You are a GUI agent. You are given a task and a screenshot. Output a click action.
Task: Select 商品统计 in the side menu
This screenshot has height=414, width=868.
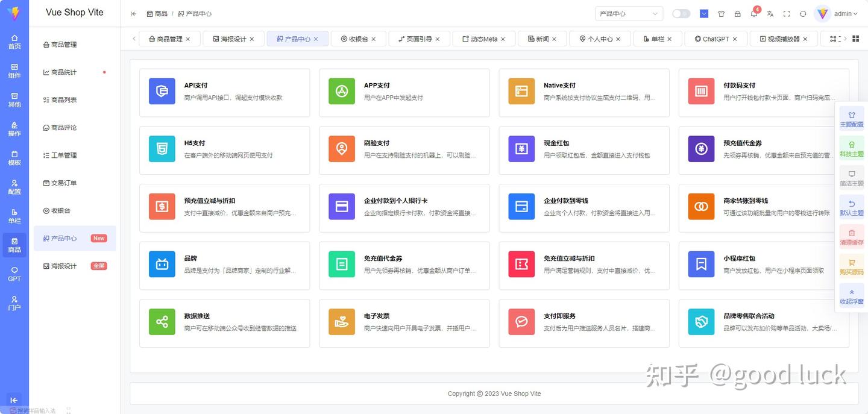75,72
